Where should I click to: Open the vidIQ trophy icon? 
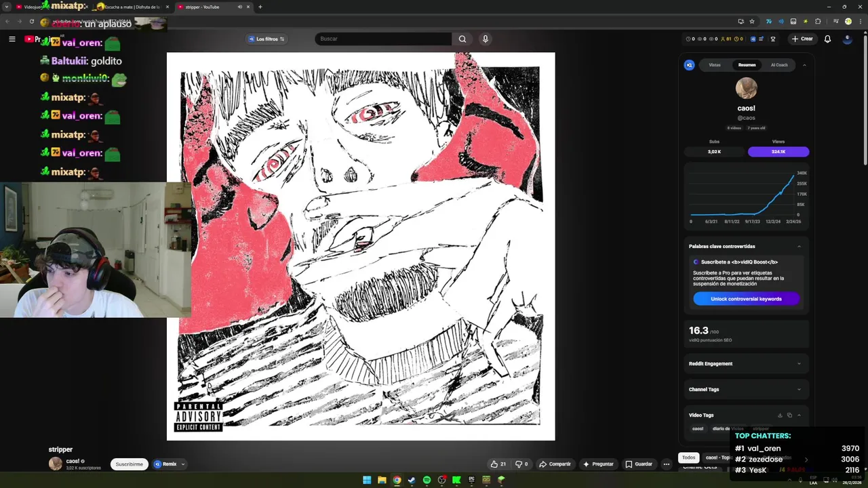[x=773, y=39]
